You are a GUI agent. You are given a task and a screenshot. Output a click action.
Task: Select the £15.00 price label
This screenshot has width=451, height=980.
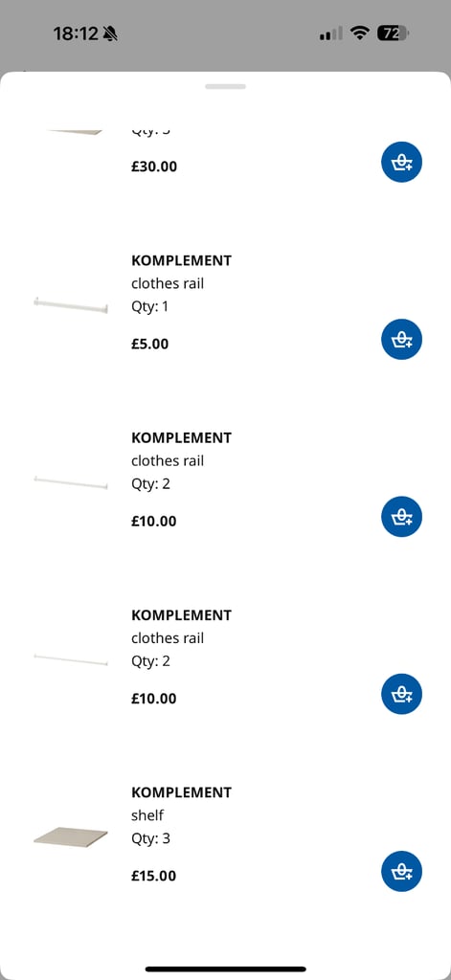(x=154, y=876)
